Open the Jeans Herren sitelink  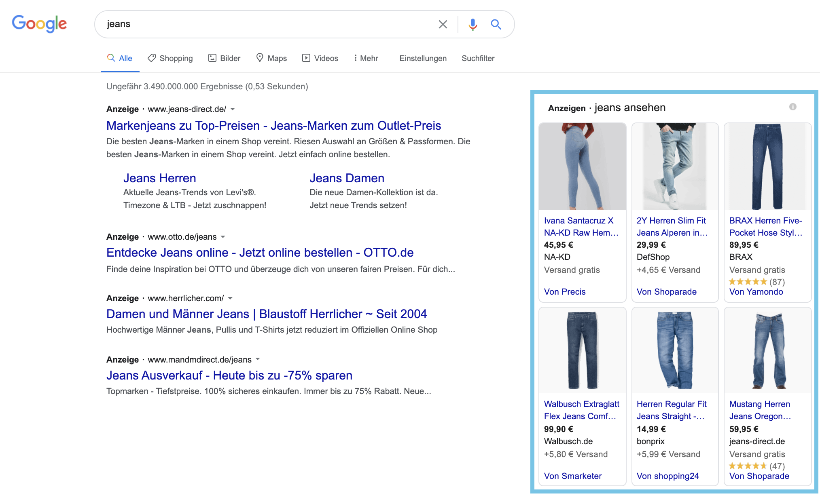pos(160,178)
